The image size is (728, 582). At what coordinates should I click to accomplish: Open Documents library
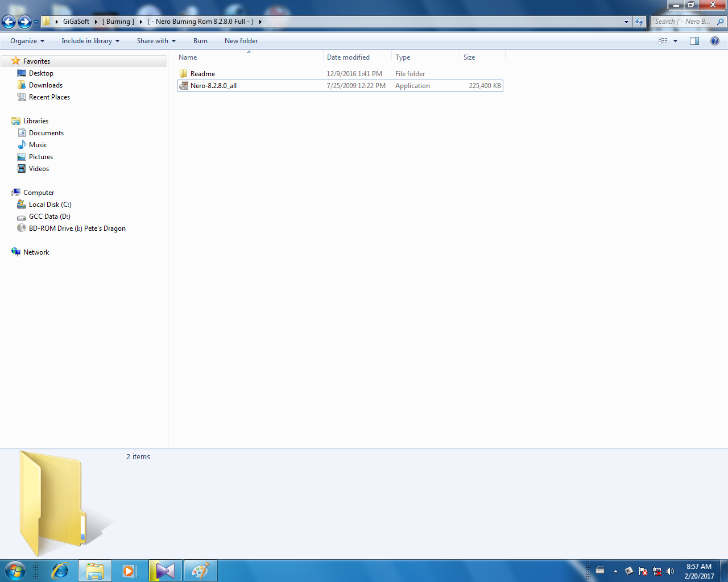46,133
